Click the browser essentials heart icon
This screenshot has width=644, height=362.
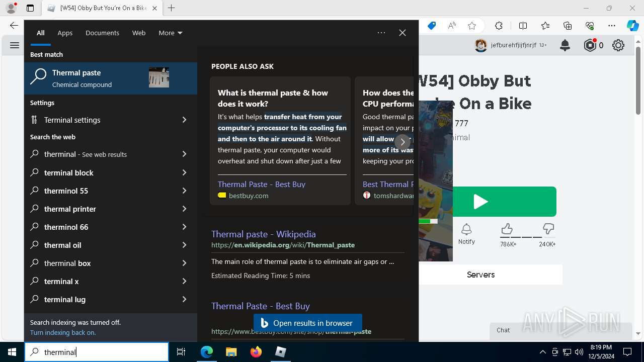[x=590, y=26]
